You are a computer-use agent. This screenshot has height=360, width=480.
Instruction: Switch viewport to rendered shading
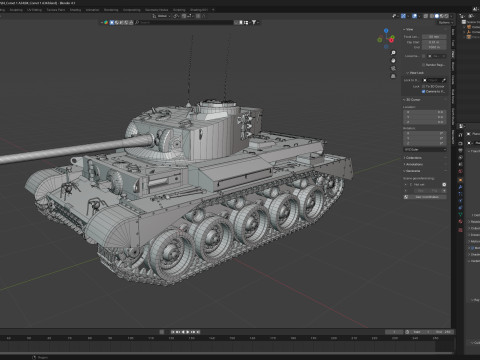pos(446,16)
